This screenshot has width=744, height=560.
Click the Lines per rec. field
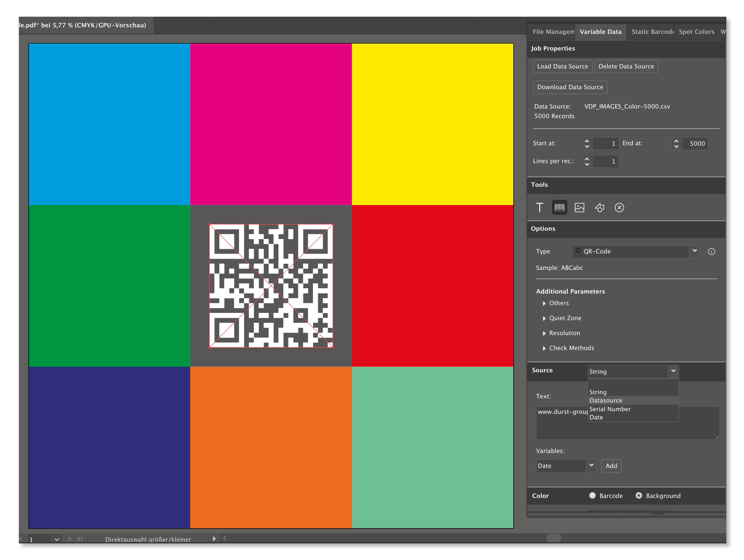click(605, 161)
